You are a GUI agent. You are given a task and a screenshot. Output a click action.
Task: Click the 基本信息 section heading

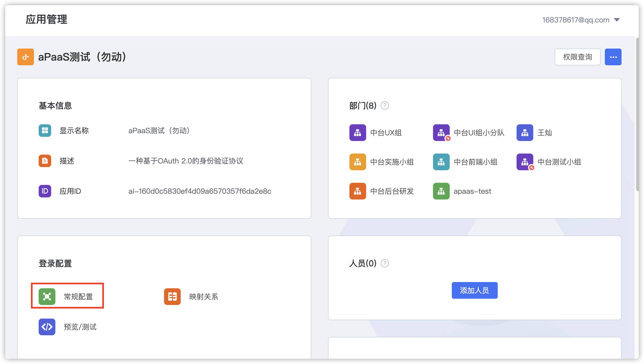(x=55, y=105)
